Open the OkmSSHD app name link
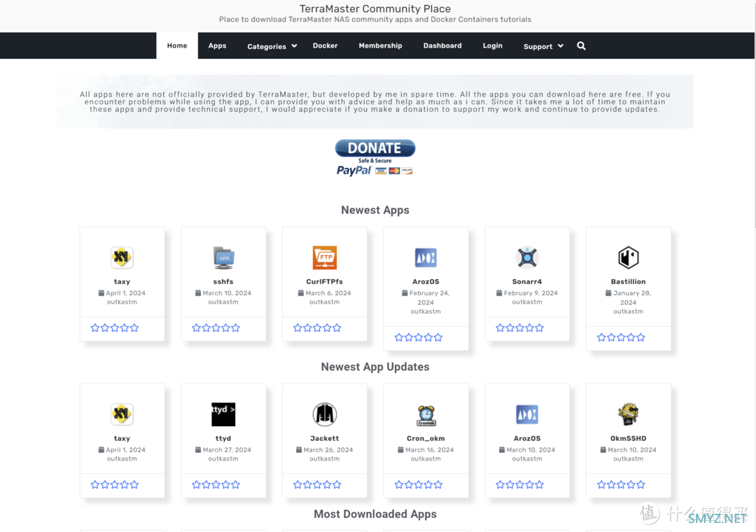 628,438
